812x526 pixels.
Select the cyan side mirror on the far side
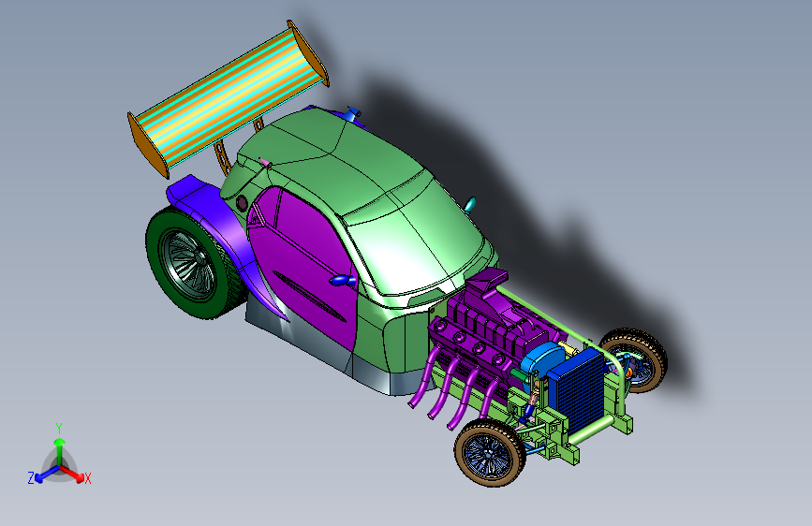coord(470,206)
